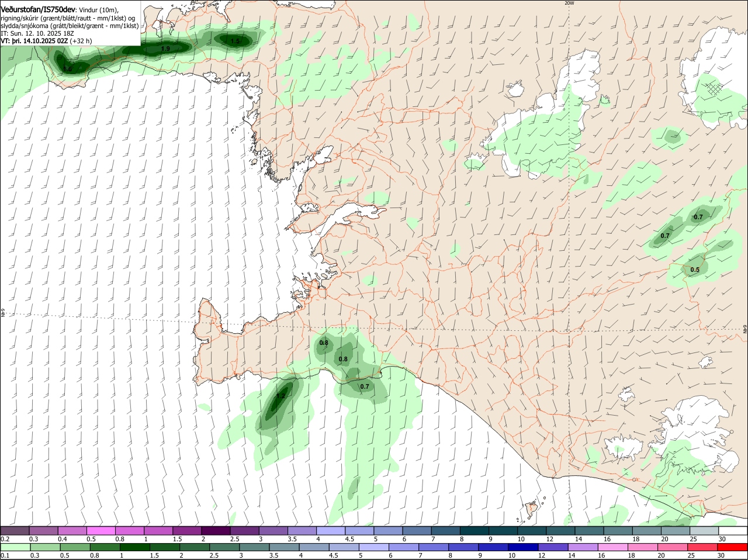Viewport: 748px width, 560px height.
Task: Choose the 0.4–0.5 swatch in the upper purple legend
Action: 72,530
